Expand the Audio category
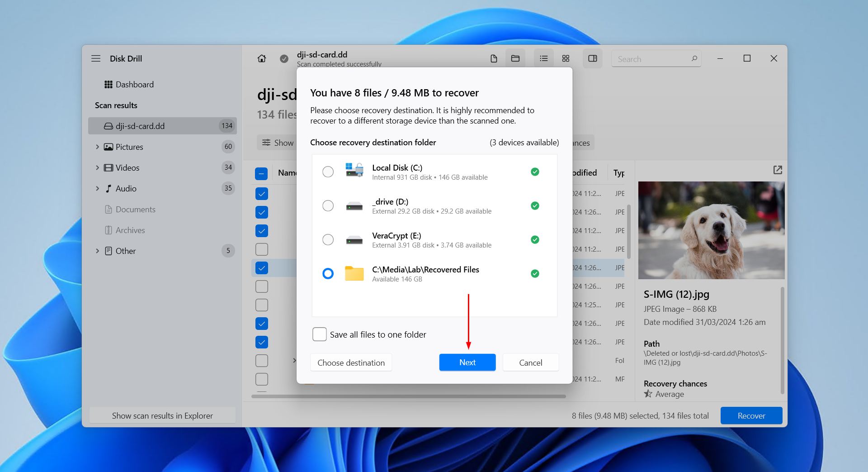The width and height of the screenshot is (868, 472). [97, 188]
